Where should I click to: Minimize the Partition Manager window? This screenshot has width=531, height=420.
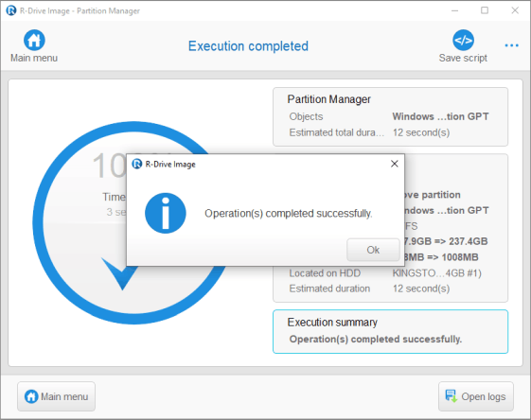coord(454,10)
